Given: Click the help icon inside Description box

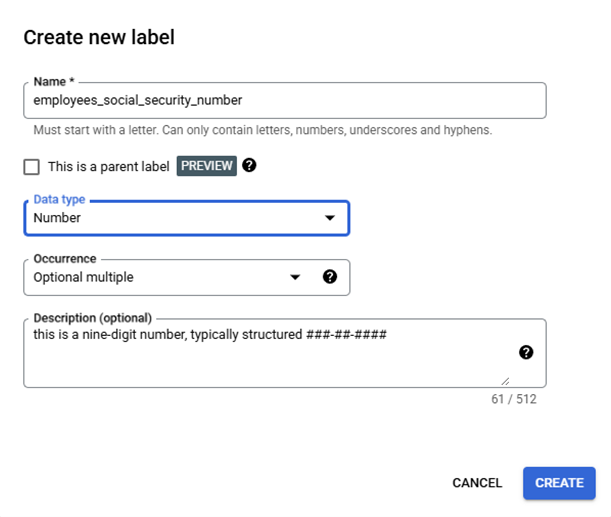Looking at the screenshot, I should 526,352.
